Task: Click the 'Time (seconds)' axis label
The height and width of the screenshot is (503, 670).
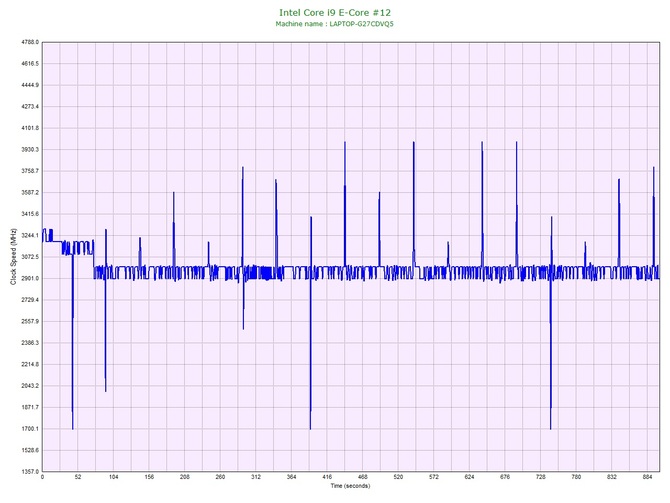Action: (x=350, y=485)
